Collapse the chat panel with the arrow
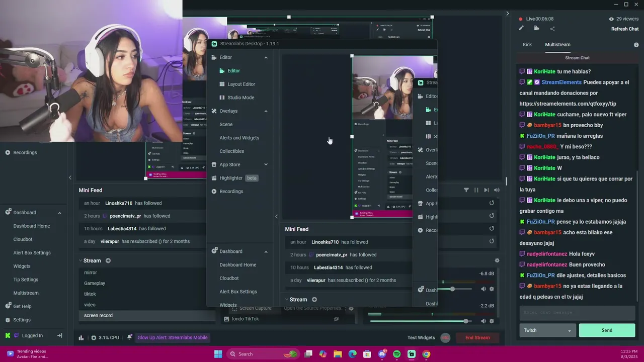This screenshot has width=644, height=362. tap(507, 14)
